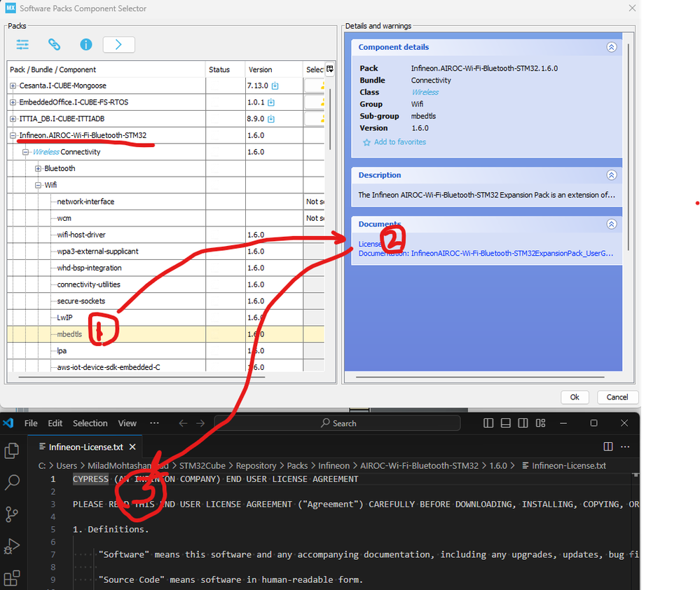Toggle primary side bar layout icon
Image resolution: width=700 pixels, height=590 pixels.
tap(488, 423)
